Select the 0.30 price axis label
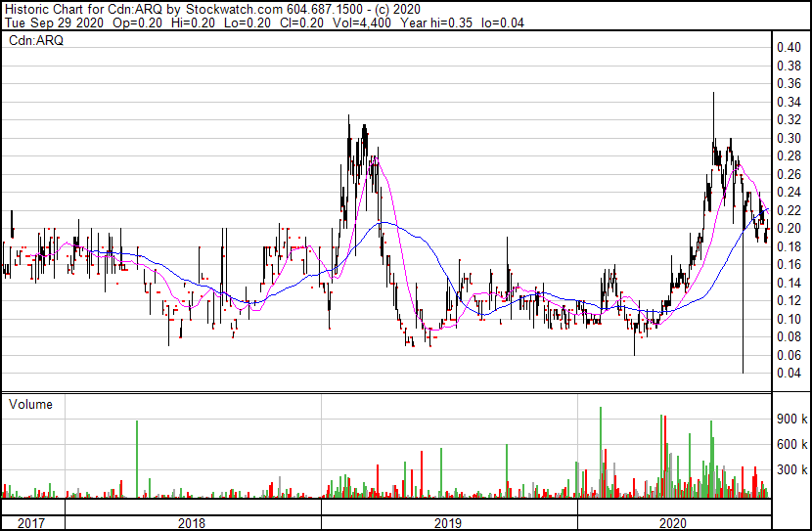This screenshot has width=812, height=531. click(789, 138)
